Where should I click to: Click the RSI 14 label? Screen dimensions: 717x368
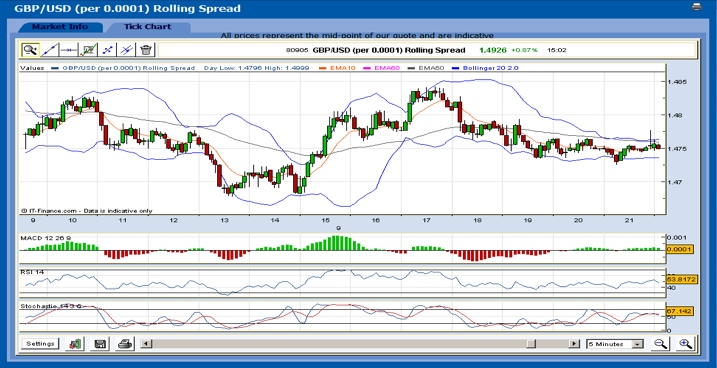pos(32,272)
